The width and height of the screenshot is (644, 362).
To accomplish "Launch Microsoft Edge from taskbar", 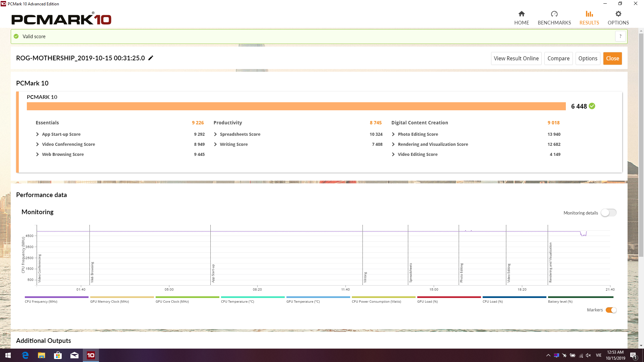I will pos(25,355).
